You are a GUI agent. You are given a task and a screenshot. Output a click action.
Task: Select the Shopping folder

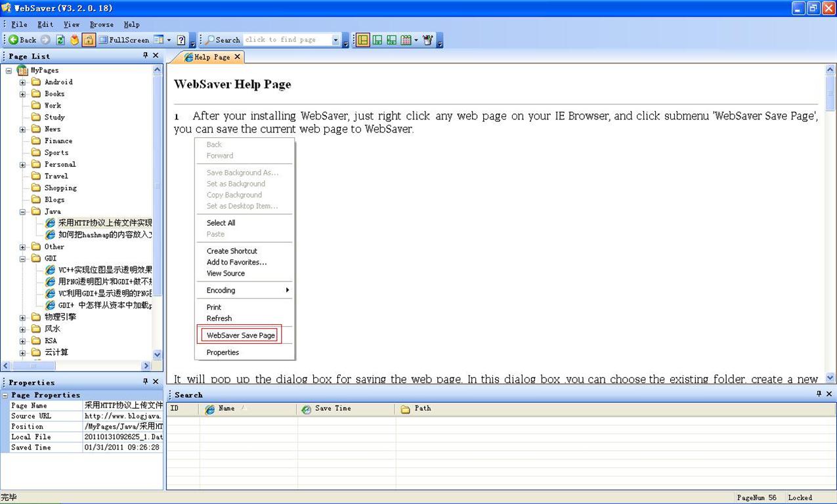pyautogui.click(x=60, y=188)
